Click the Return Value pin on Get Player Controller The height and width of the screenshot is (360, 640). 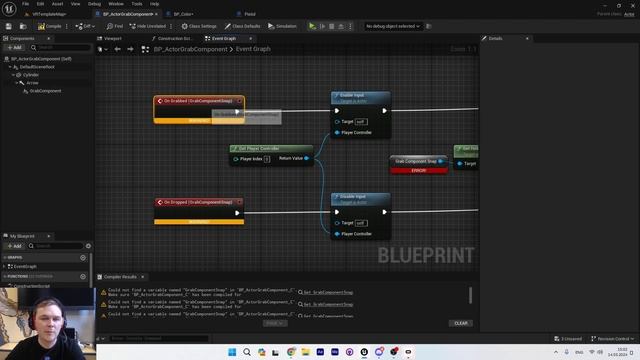pyautogui.click(x=307, y=158)
